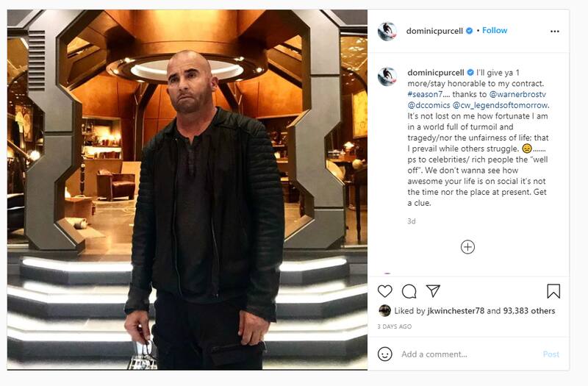This screenshot has height=386, width=588.
Task: Visit the @dccomics mention
Action: [429, 105]
